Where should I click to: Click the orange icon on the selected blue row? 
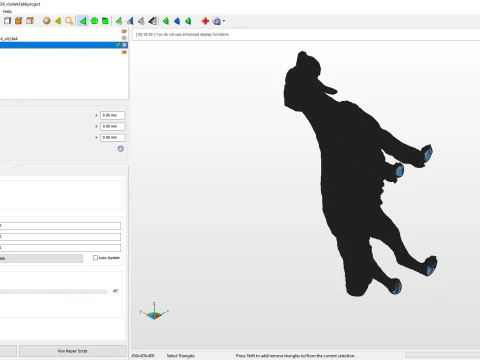point(124,45)
